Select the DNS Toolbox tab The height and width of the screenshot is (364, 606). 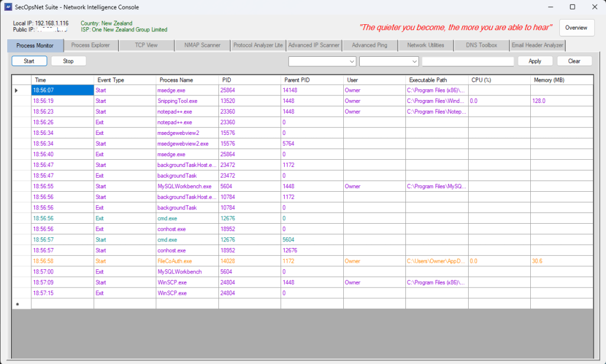[482, 46]
